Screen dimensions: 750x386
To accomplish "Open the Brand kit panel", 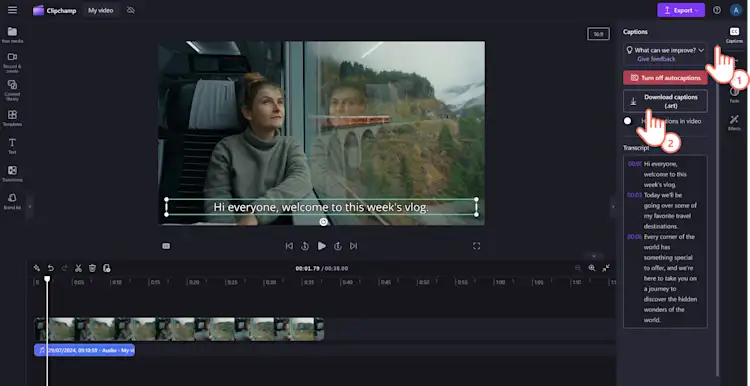I will point(12,201).
